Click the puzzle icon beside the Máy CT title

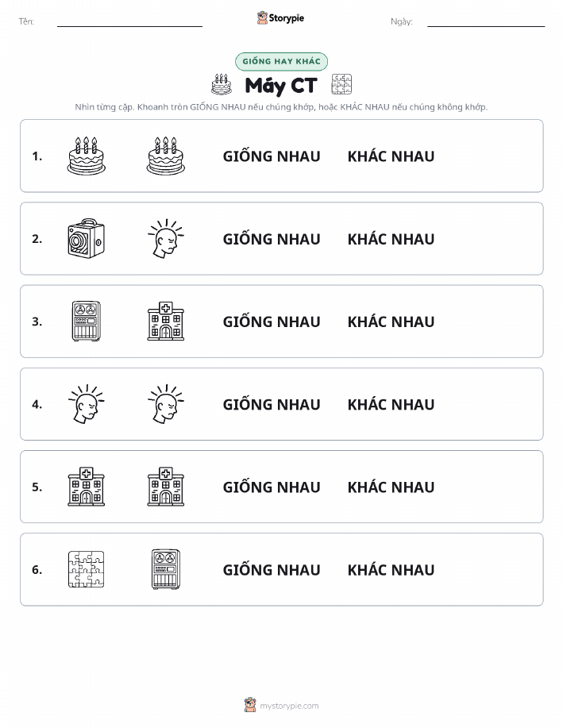(341, 84)
